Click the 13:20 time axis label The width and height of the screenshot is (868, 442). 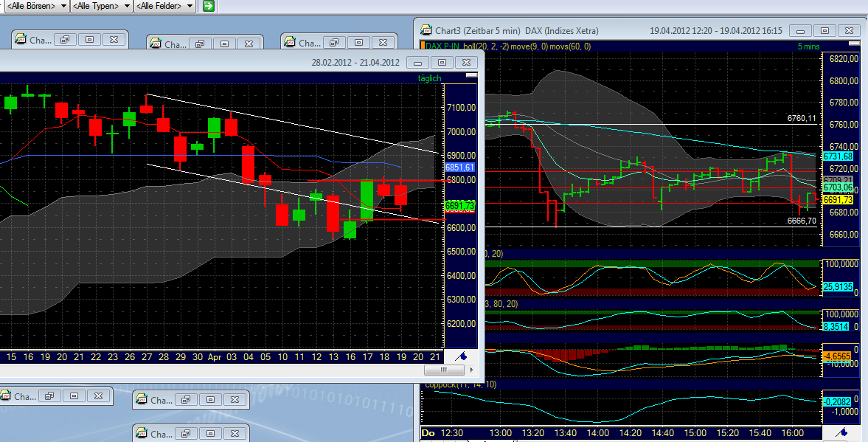[532, 432]
